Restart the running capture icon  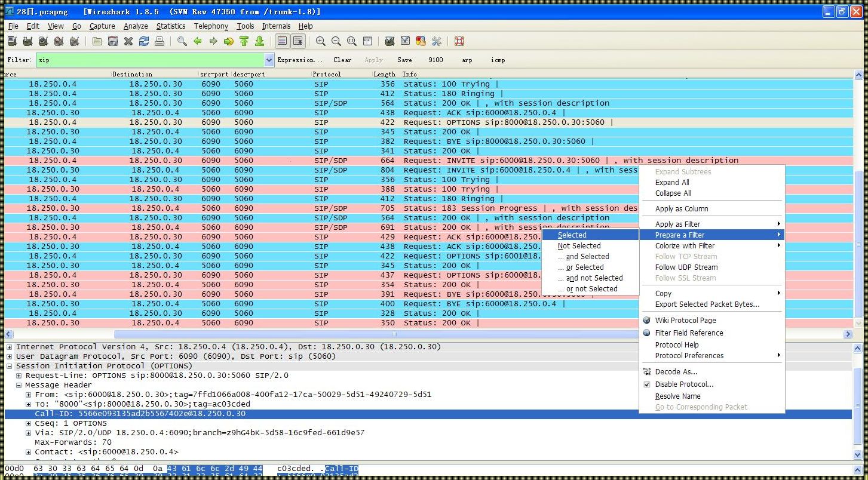(74, 41)
